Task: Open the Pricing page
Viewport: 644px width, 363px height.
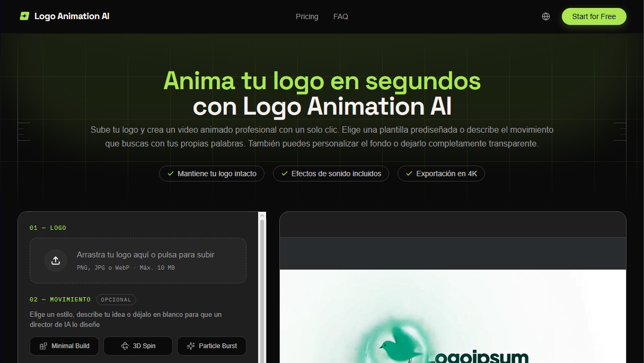Action: click(307, 16)
